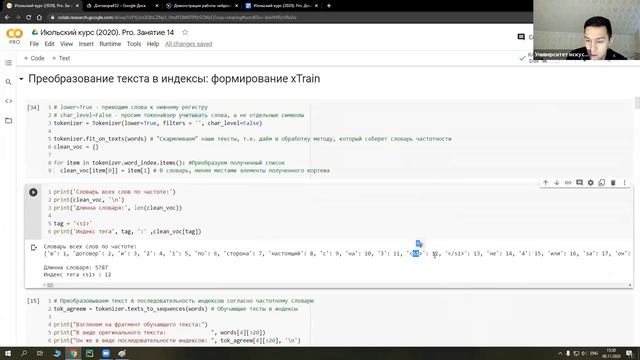Open the Files folder sidebar icon
Image resolution: width=640 pixels, height=360 pixels.
coord(8,120)
